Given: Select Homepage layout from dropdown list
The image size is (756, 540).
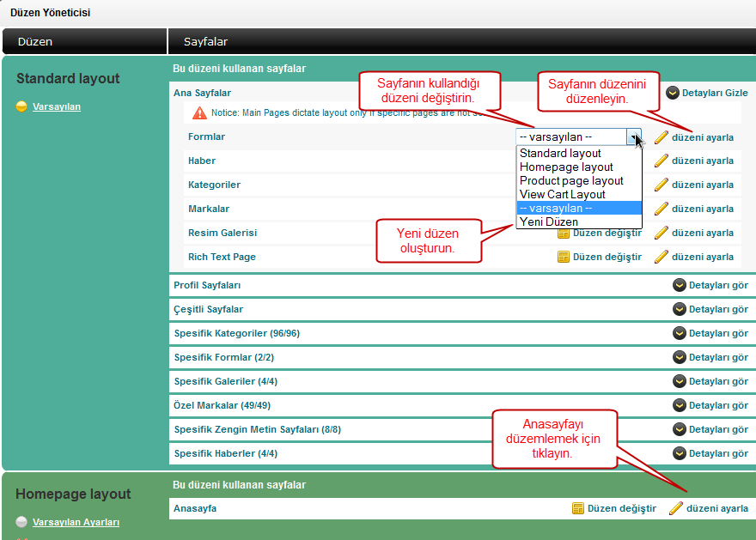Looking at the screenshot, I should click(566, 167).
